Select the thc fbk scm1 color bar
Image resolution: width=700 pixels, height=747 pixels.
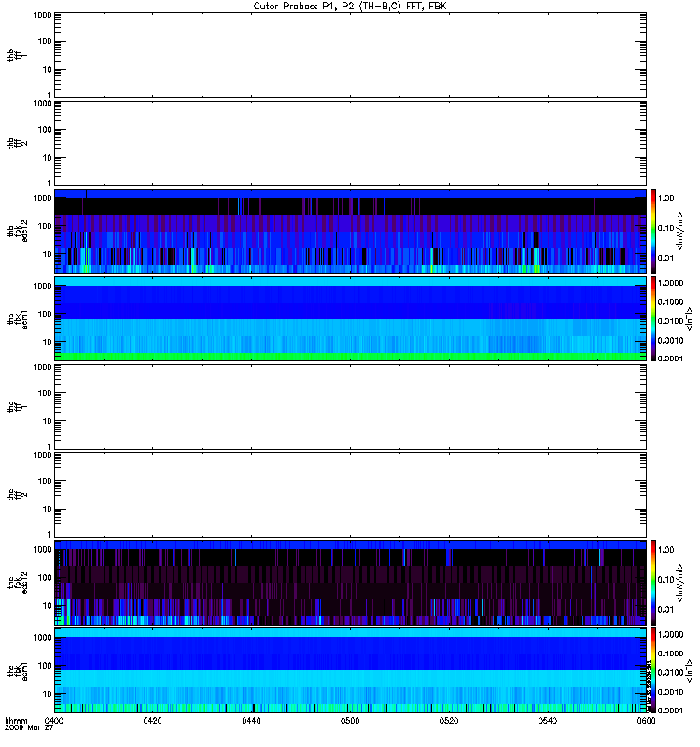point(653,670)
